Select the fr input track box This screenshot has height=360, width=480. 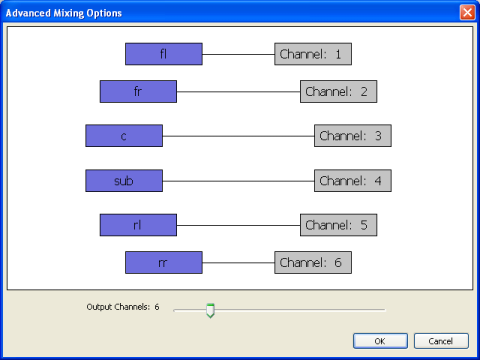pos(138,91)
